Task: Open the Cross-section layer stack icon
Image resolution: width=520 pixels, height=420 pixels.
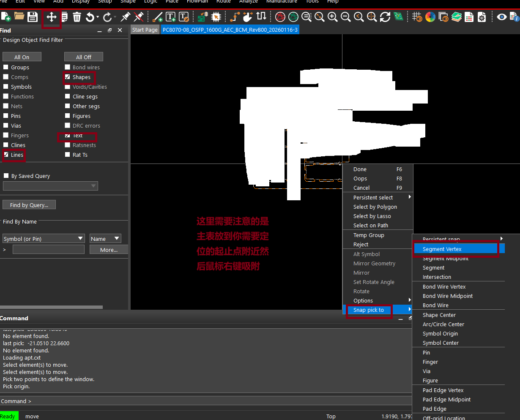Action: pos(457,17)
